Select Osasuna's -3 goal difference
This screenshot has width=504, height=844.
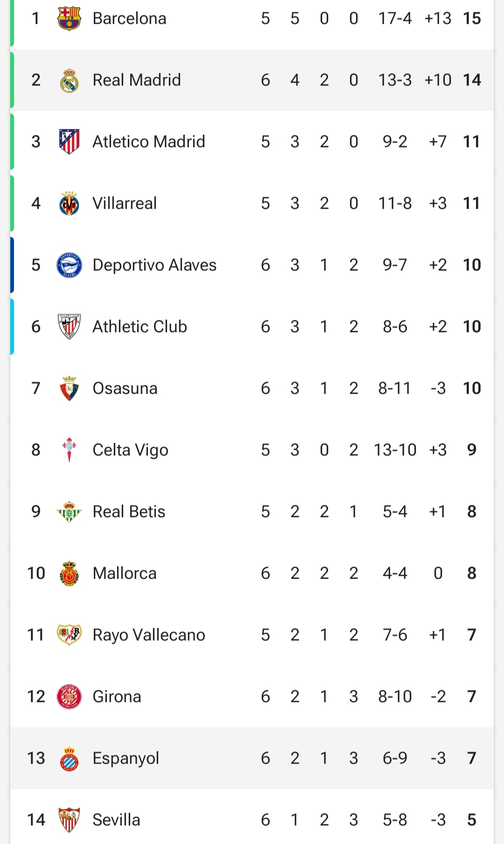point(438,388)
